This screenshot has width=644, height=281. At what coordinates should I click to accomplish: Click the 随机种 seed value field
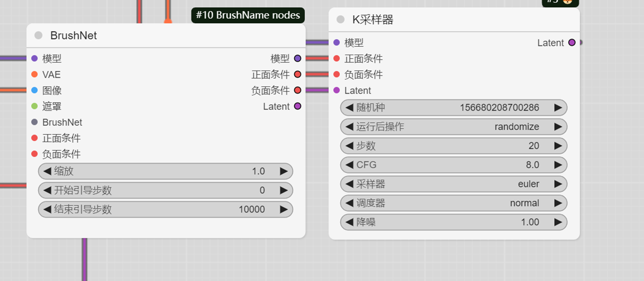[454, 107]
